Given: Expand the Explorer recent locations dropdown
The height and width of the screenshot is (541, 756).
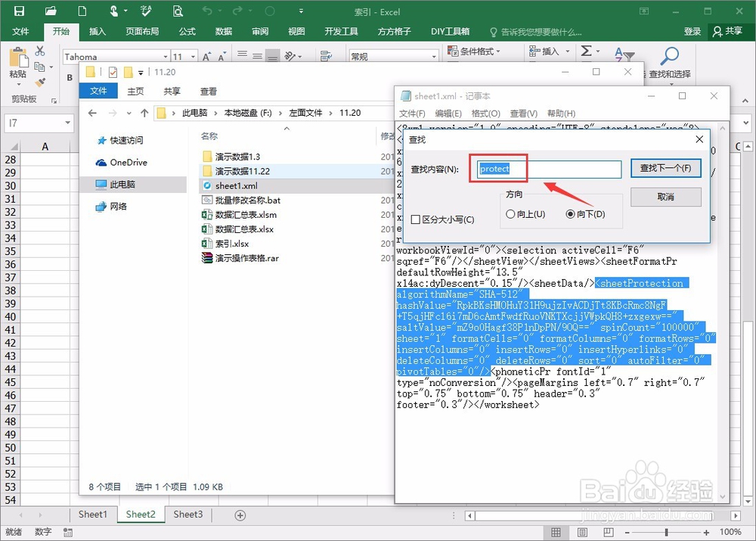Looking at the screenshot, I should [129, 113].
